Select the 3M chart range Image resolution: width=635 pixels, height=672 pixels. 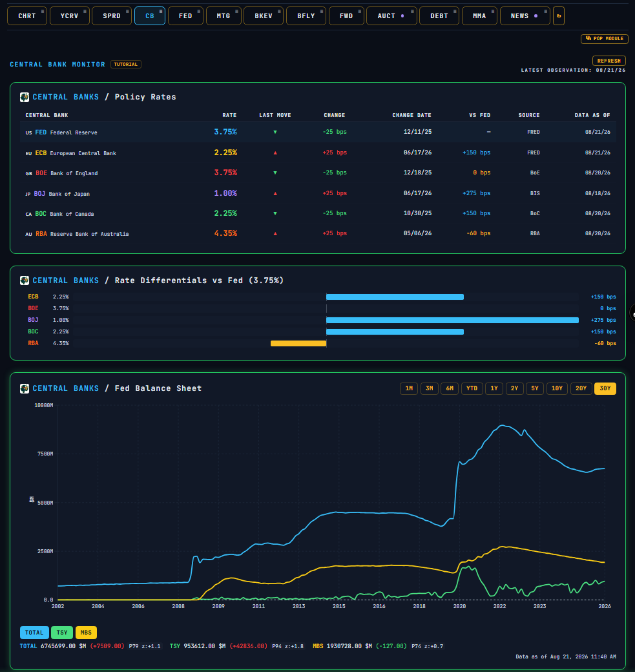[x=430, y=388]
